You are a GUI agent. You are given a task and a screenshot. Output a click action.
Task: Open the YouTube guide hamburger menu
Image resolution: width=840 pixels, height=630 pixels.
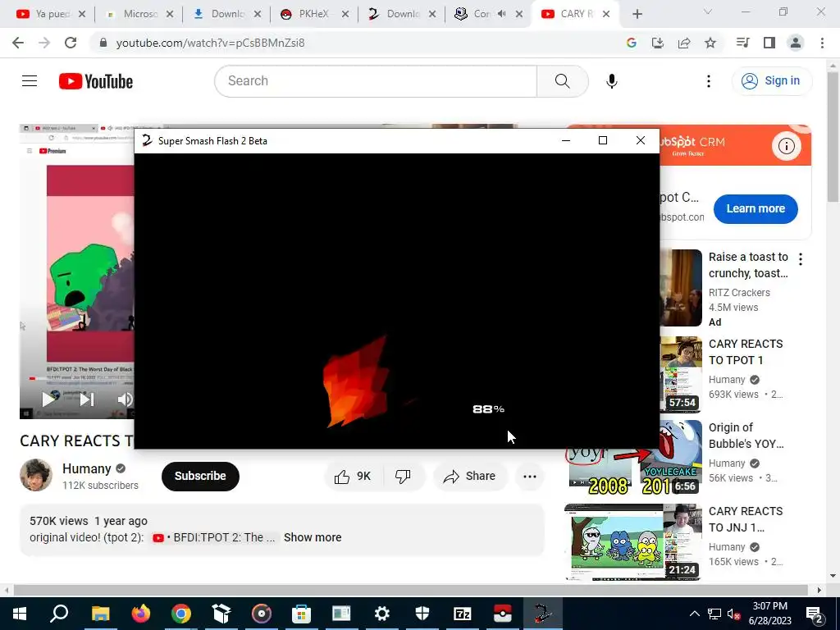pyautogui.click(x=30, y=81)
